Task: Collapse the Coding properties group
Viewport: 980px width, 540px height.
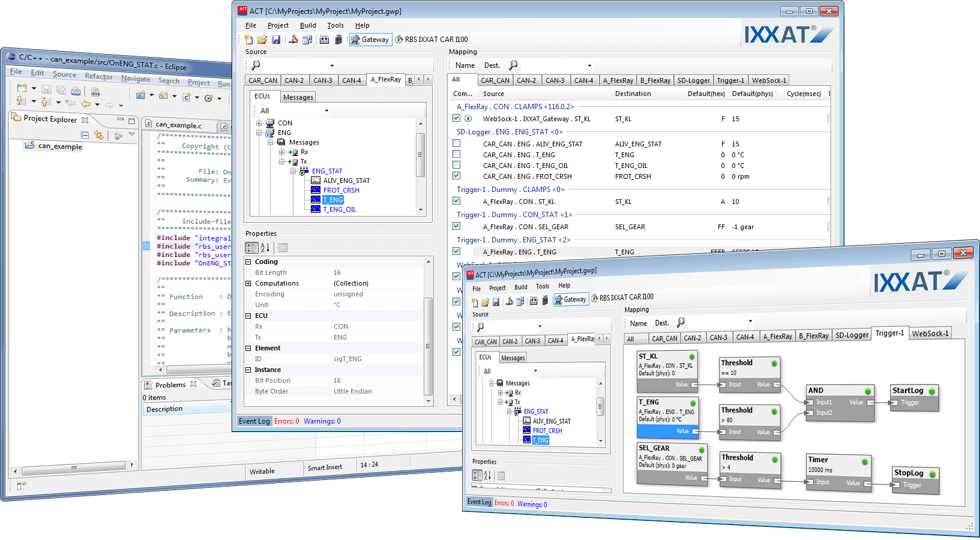Action: [x=248, y=262]
